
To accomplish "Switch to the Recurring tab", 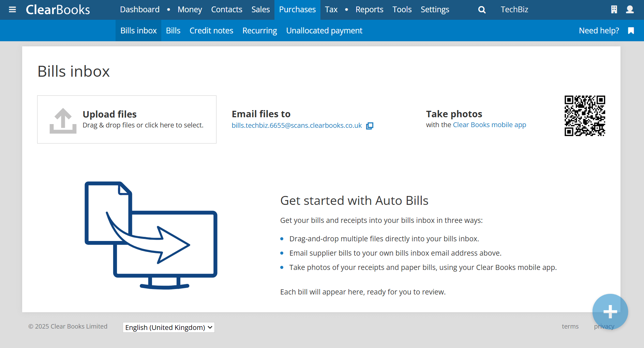I will [x=259, y=31].
